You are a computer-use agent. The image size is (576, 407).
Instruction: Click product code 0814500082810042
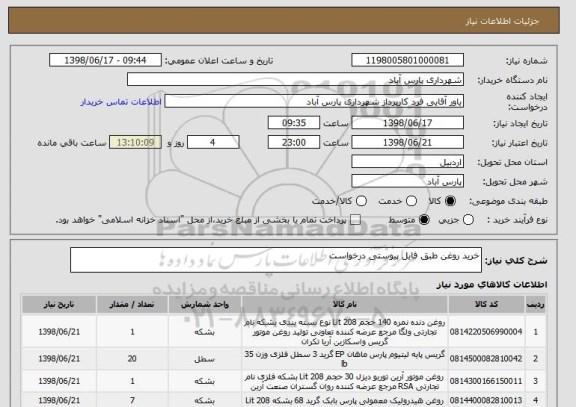[x=486, y=359]
